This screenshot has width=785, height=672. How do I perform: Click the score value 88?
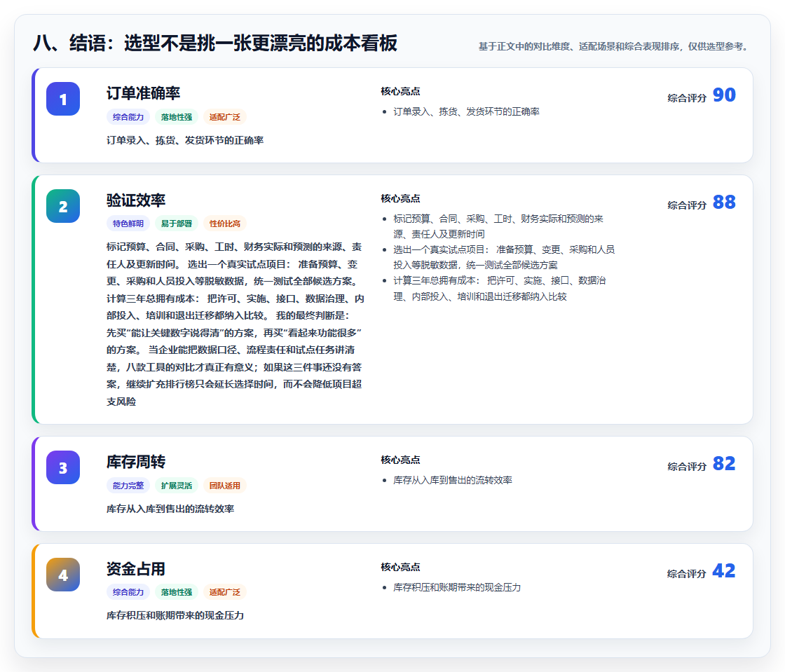click(724, 202)
